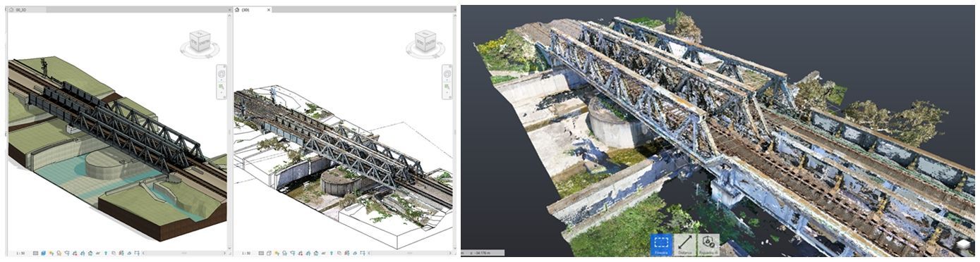
Task: Open the 1:50 view scale in the 00_3D view
Action: pyautogui.click(x=20, y=253)
